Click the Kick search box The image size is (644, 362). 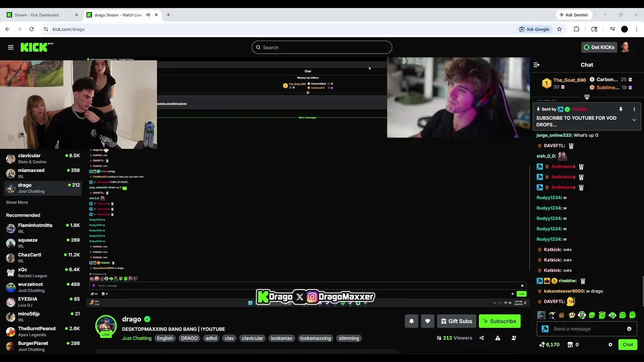322,47
